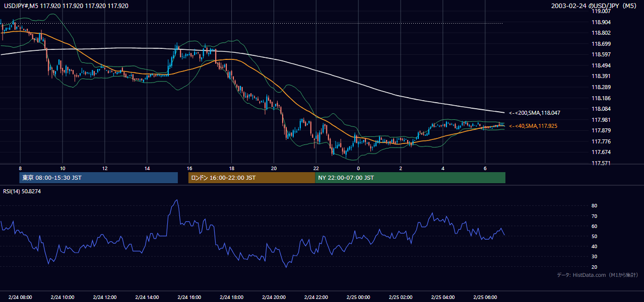Click the 118.084 price axis label
644x302 pixels.
(x=601, y=109)
